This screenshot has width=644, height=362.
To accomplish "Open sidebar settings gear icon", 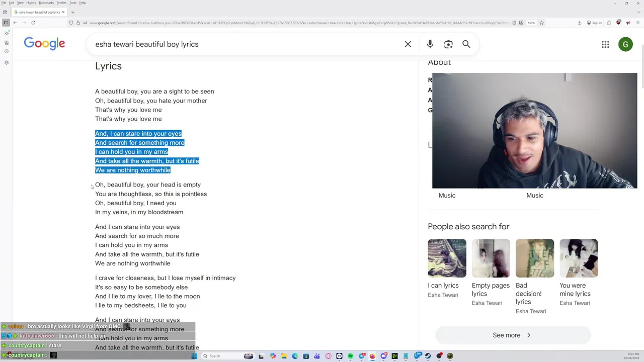I will tap(6, 62).
